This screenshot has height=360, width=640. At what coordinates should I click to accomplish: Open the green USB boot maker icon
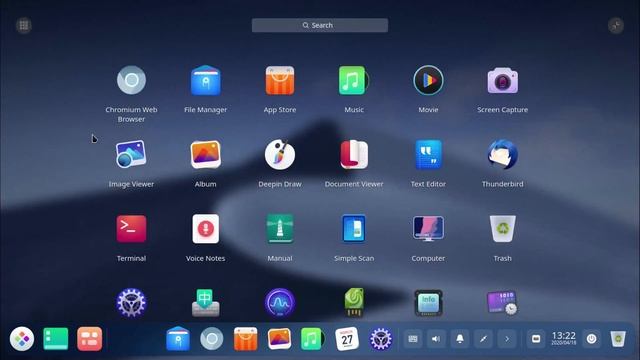pos(354,303)
